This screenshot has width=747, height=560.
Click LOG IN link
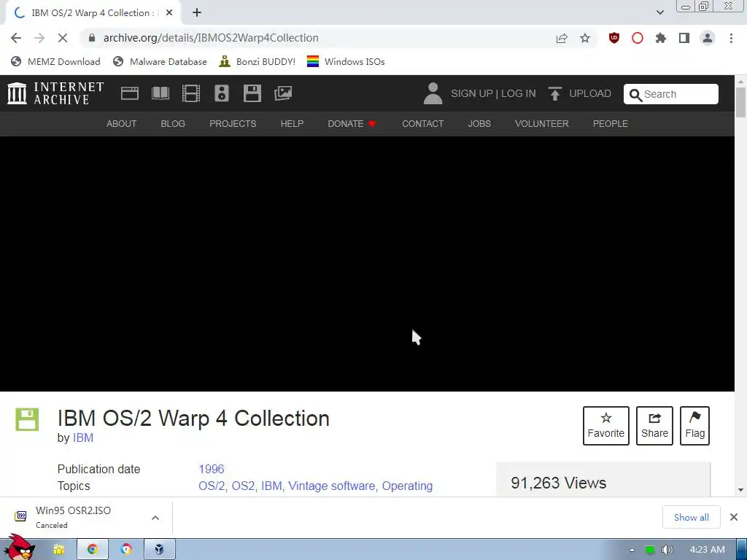coord(519,93)
